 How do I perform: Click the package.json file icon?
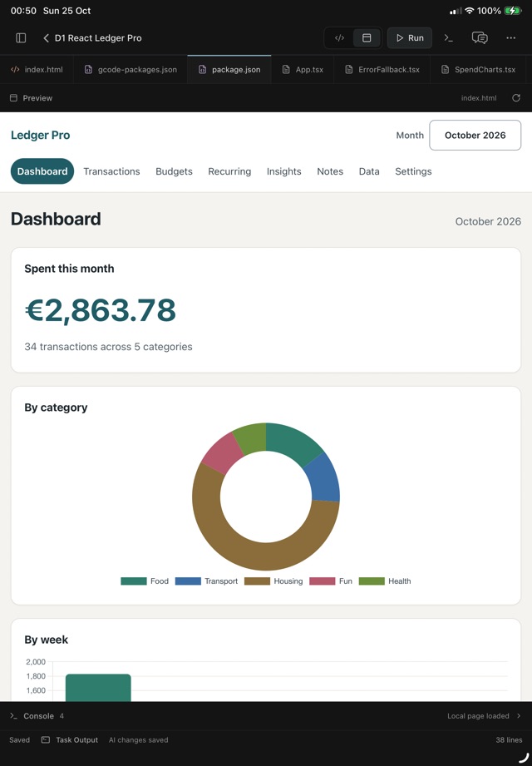[202, 70]
